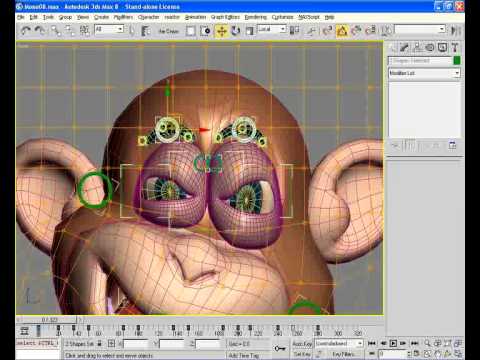Viewport: 480px width, 360px height.
Task: Click the Edit Named Selection Sets icon
Action: click(x=386, y=31)
